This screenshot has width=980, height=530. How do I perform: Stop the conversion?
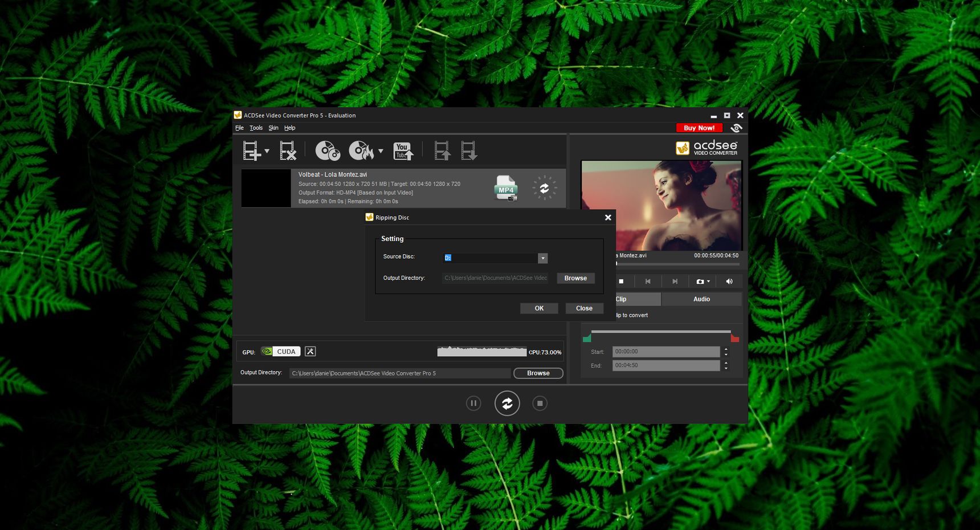pyautogui.click(x=540, y=403)
